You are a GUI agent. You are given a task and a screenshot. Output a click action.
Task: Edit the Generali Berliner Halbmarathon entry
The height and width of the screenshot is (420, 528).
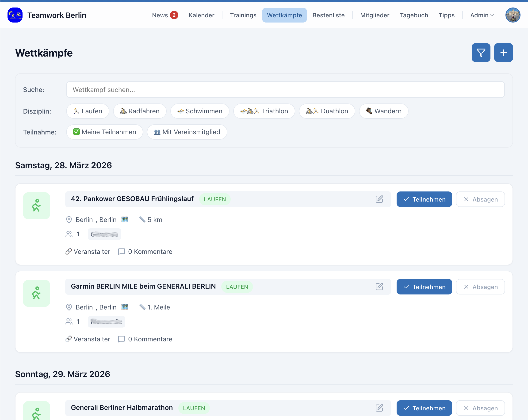click(x=379, y=408)
